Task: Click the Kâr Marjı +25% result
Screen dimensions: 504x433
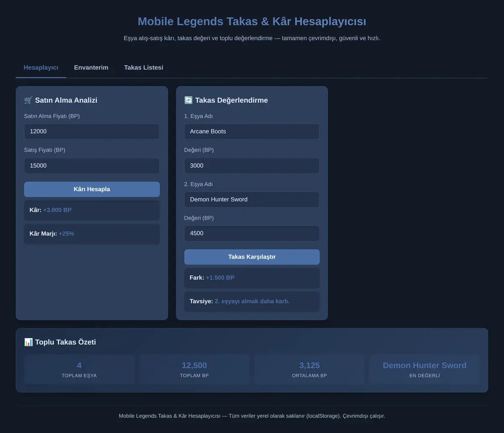Action: [92, 234]
